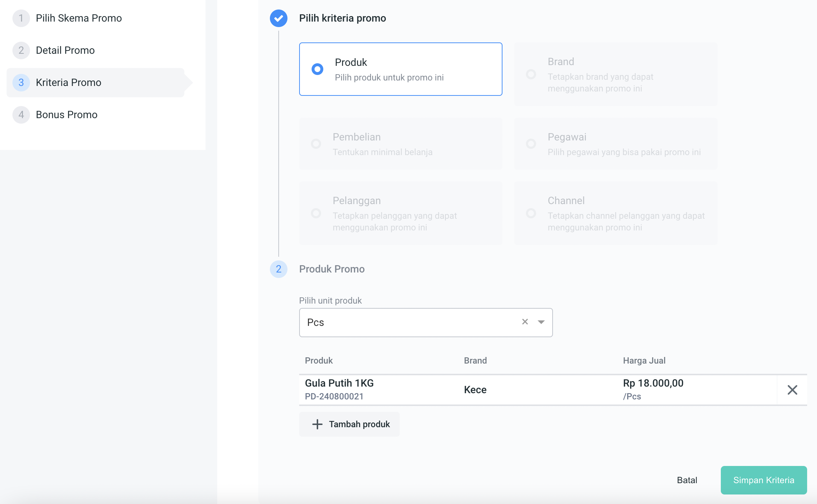Select the Produk criteria radio button
The image size is (817, 504).
click(317, 69)
